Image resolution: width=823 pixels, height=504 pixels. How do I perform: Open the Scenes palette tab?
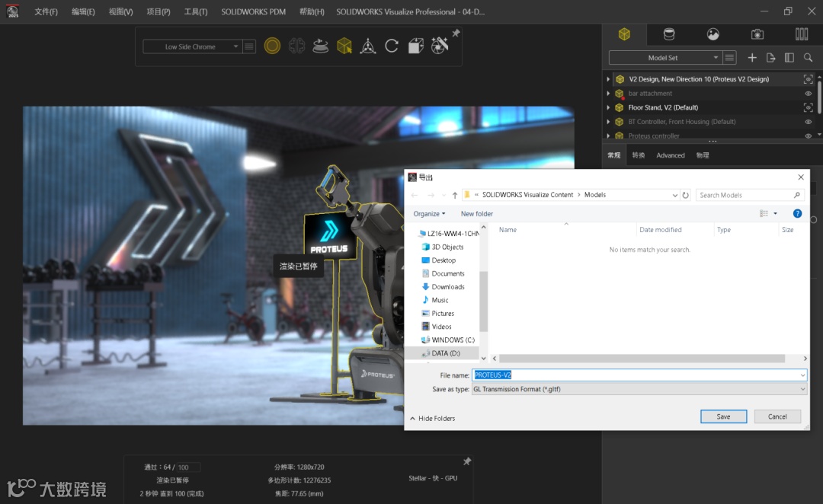[x=713, y=34]
